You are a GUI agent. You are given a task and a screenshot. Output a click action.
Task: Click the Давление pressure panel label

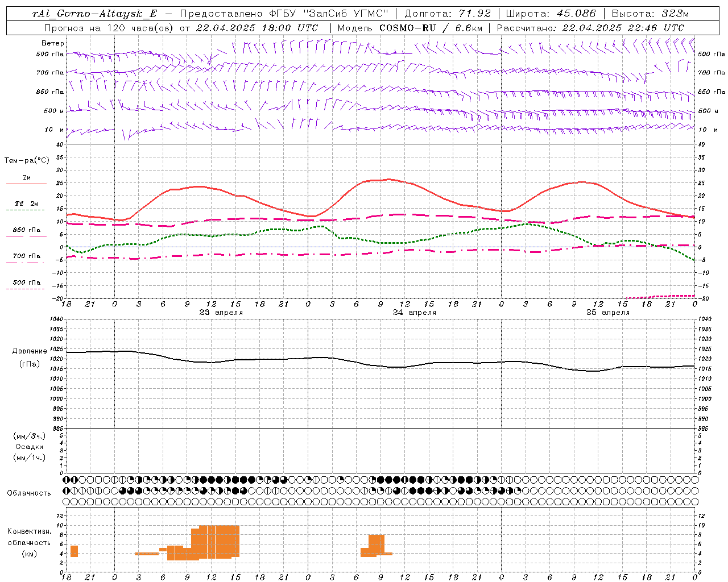coord(30,351)
